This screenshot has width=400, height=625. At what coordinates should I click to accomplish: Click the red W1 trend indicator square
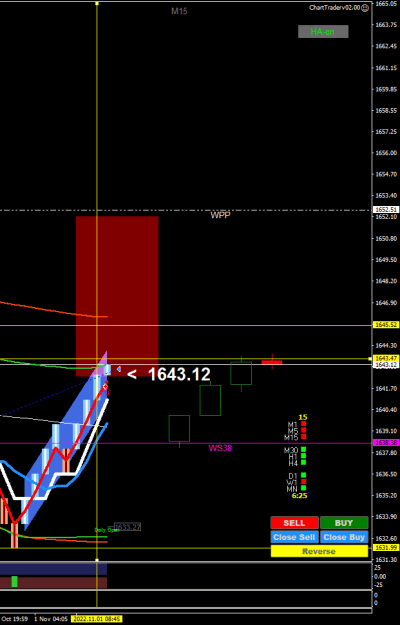[304, 482]
